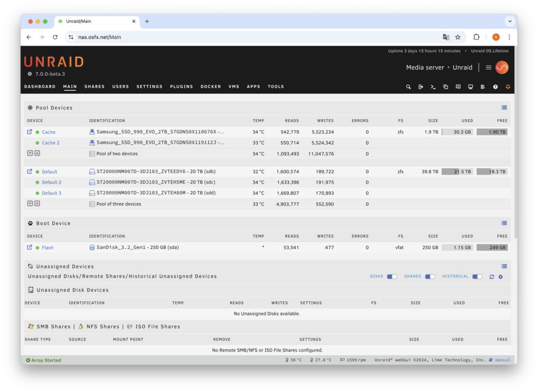The image size is (538, 392).
Task: Click Flash free space bar 249 GB
Action: [x=492, y=247]
